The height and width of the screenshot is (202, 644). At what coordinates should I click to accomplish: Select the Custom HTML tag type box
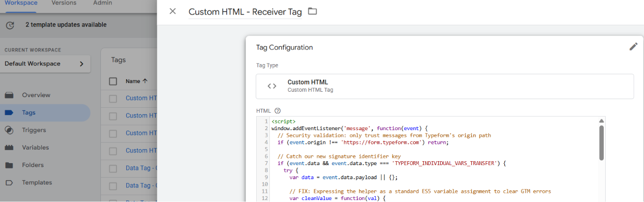click(445, 86)
